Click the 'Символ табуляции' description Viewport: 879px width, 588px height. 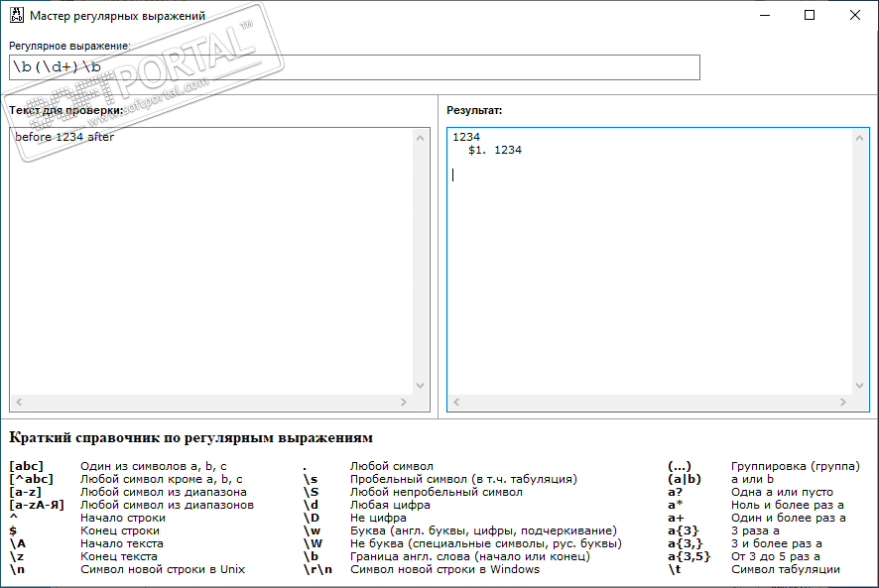click(786, 569)
